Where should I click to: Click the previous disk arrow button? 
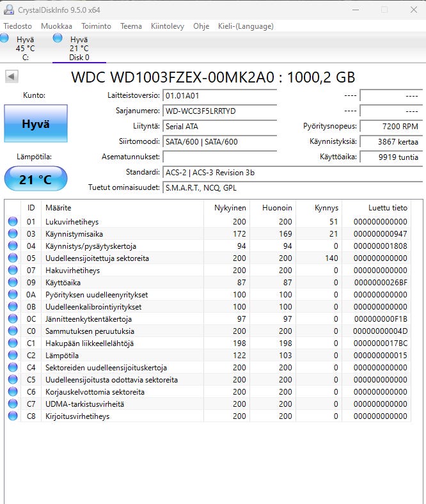click(12, 77)
